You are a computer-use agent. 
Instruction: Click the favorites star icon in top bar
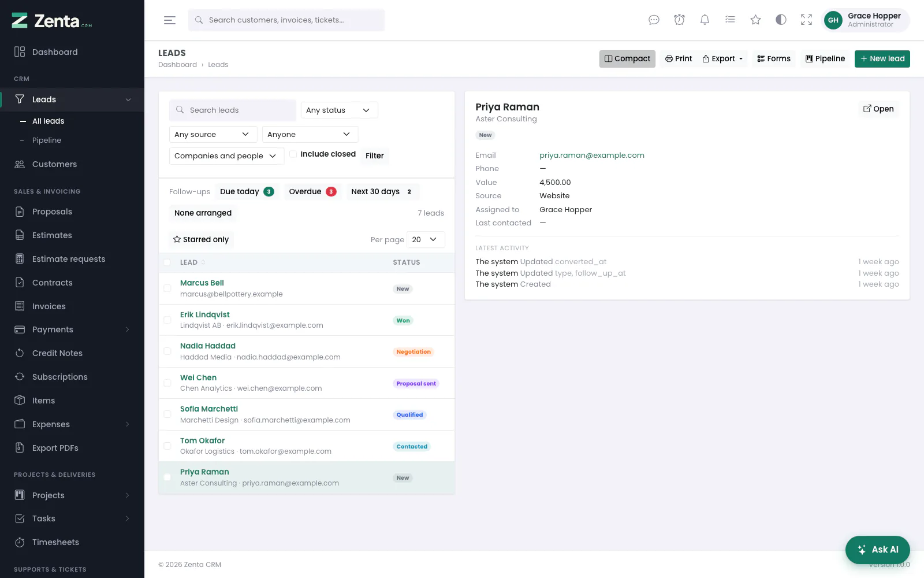coord(755,20)
